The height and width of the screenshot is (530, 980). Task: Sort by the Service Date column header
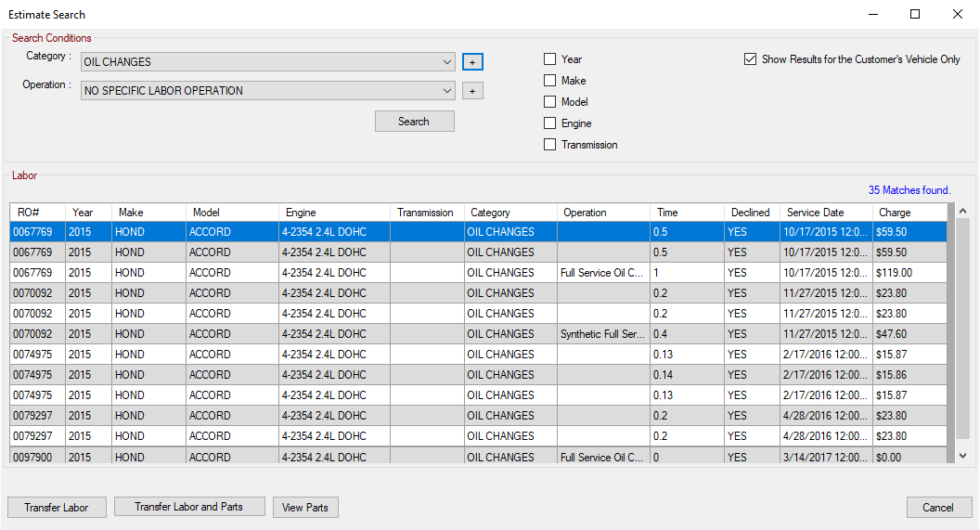pyautogui.click(x=826, y=213)
